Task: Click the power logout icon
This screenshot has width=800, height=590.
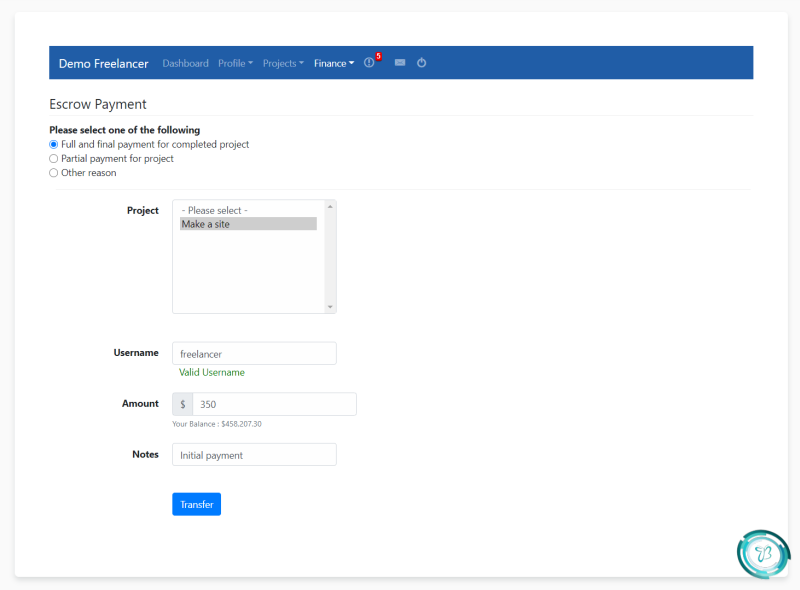Action: (x=421, y=63)
